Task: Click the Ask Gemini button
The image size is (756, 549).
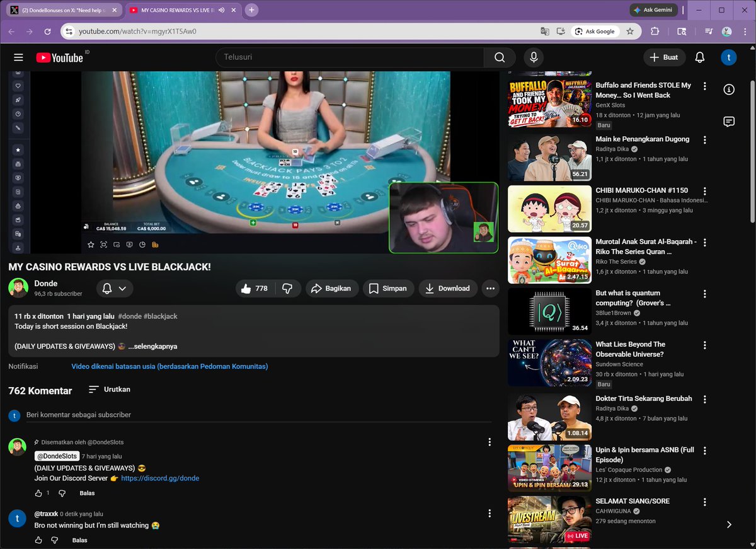Action: pos(653,10)
